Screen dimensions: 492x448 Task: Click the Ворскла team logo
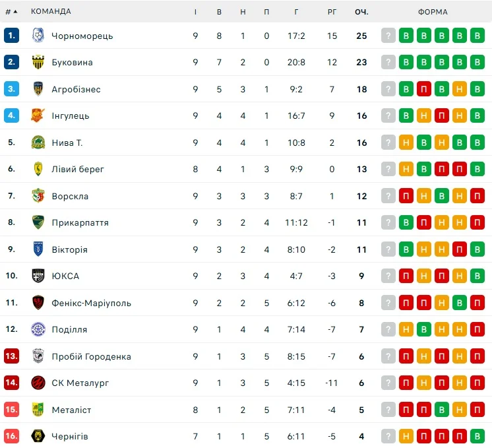38,196
